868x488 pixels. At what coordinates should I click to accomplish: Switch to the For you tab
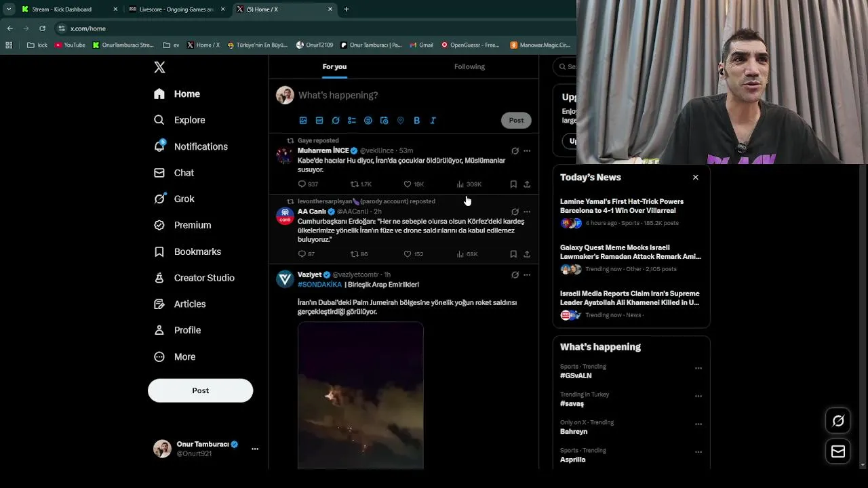[334, 66]
